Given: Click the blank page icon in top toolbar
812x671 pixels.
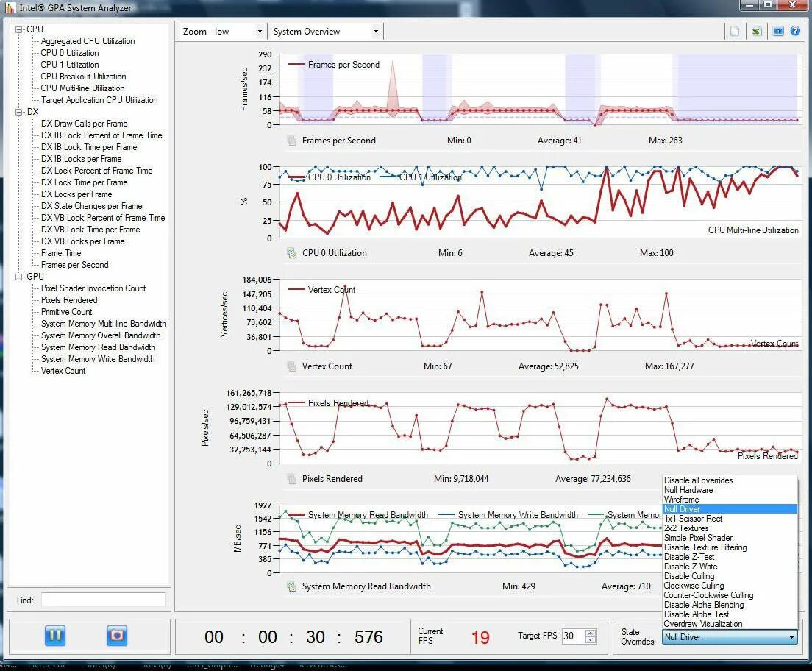Looking at the screenshot, I should pyautogui.click(x=734, y=31).
